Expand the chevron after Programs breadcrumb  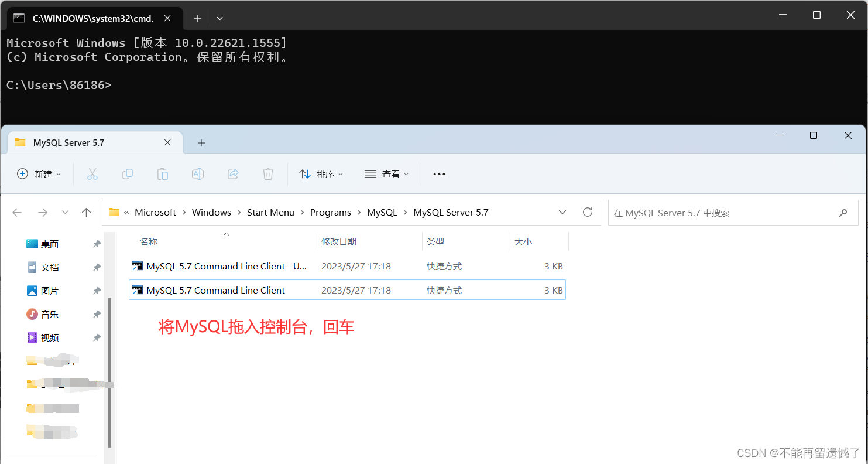pos(359,213)
